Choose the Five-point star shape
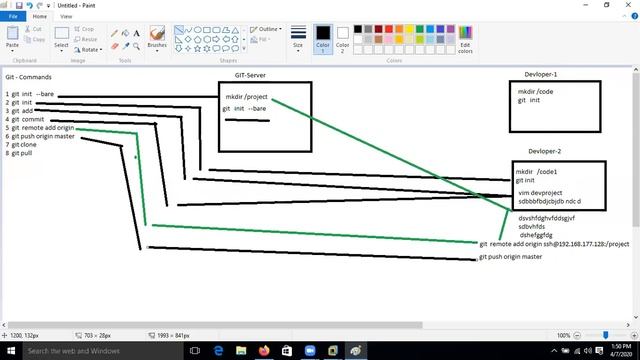 point(198,49)
